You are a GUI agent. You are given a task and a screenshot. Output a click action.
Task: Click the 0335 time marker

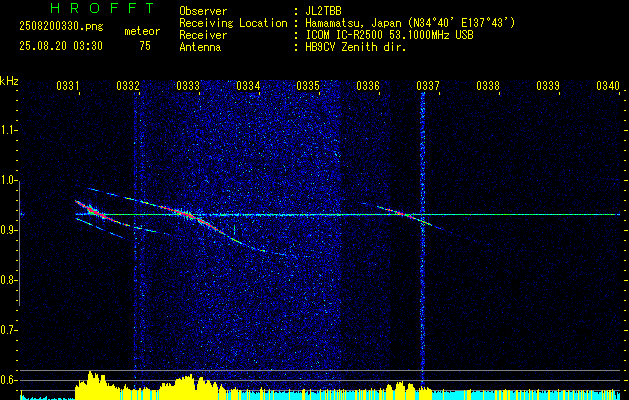[308, 85]
